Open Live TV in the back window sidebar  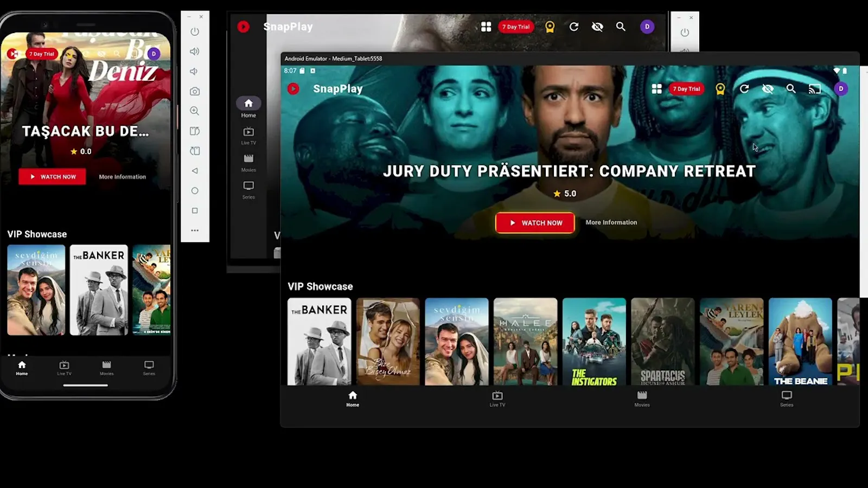pyautogui.click(x=248, y=136)
